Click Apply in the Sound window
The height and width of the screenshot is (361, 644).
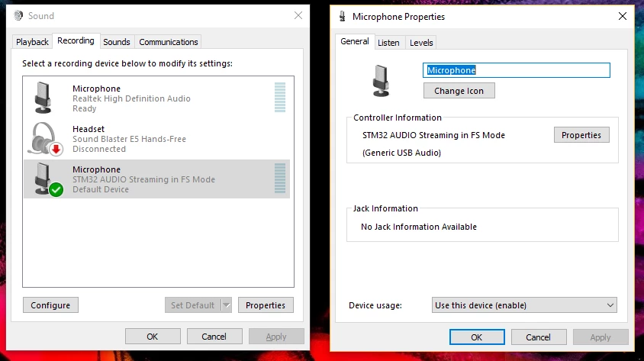point(276,337)
